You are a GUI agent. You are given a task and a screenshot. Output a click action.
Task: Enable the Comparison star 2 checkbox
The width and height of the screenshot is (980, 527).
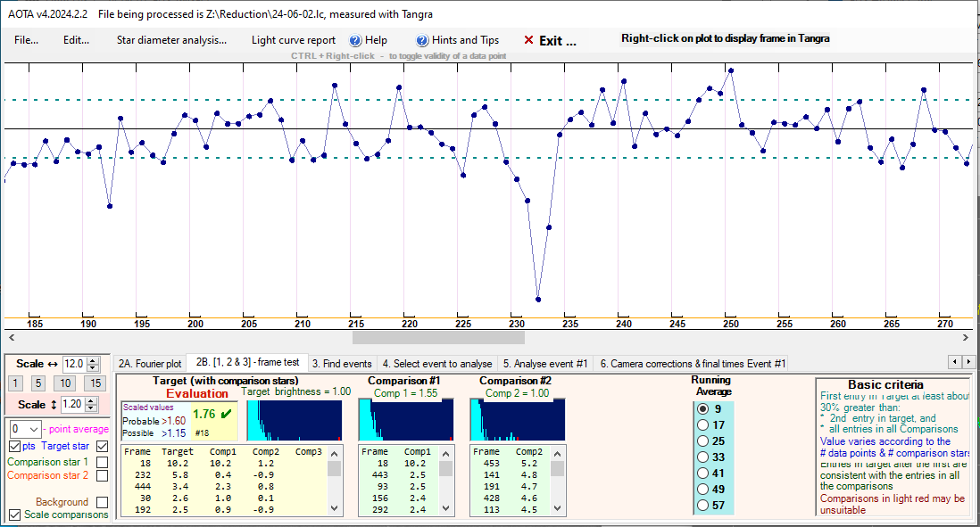103,475
